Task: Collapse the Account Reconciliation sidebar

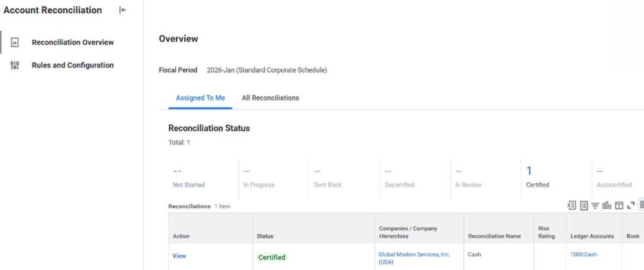Action: [123, 10]
